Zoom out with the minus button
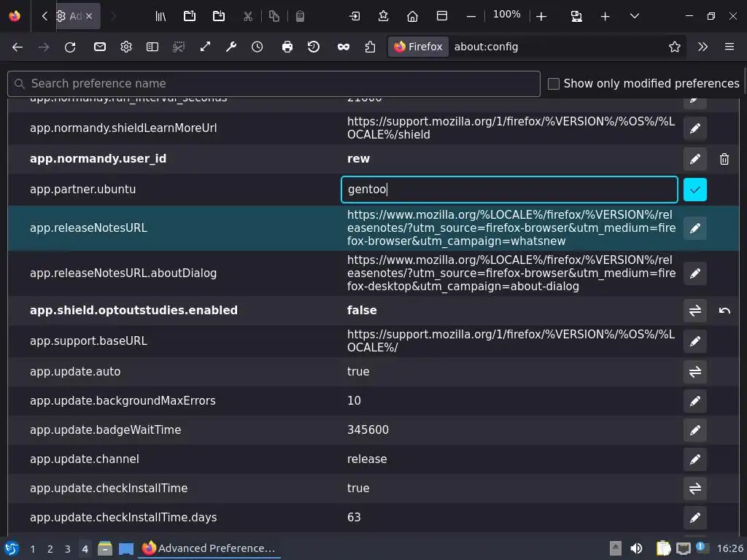The width and height of the screenshot is (747, 560). tap(471, 16)
